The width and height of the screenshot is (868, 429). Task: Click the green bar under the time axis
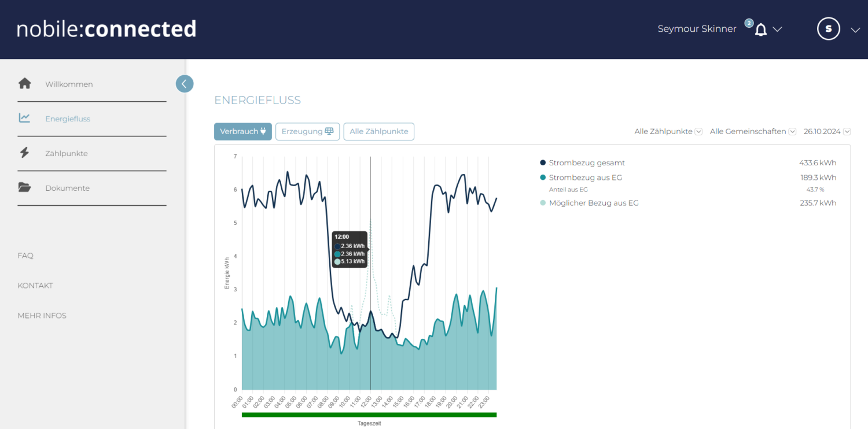pos(369,415)
